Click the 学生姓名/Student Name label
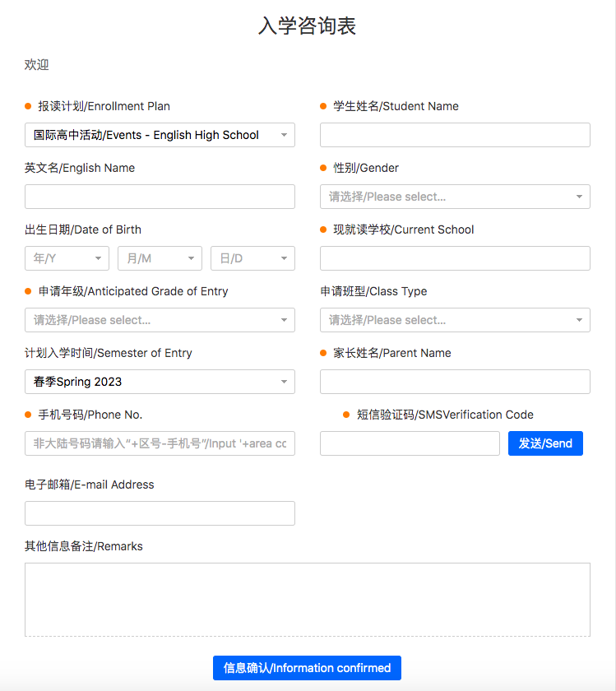 (396, 106)
